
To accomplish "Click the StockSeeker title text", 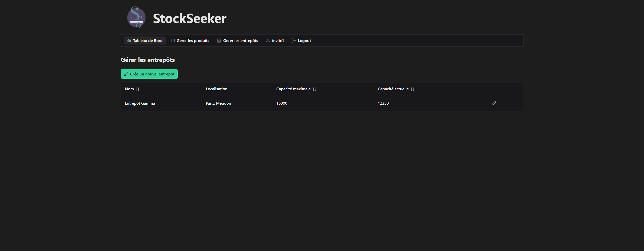I will 190,18.
